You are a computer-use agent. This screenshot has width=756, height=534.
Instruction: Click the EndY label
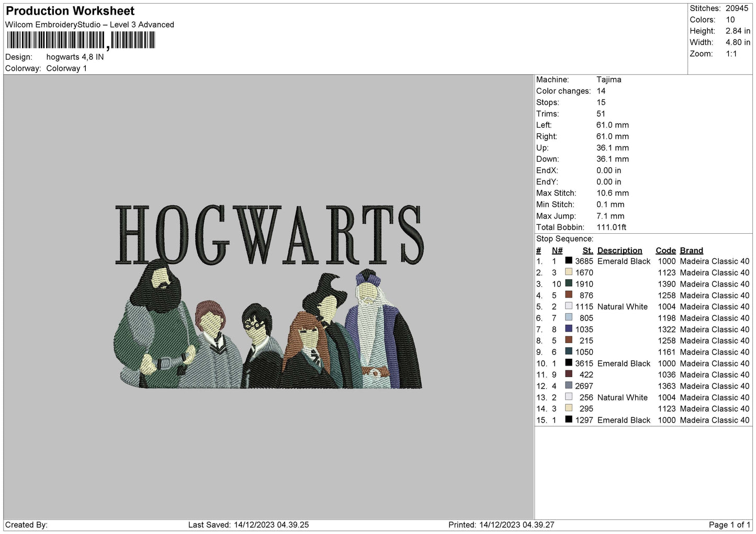click(x=547, y=182)
